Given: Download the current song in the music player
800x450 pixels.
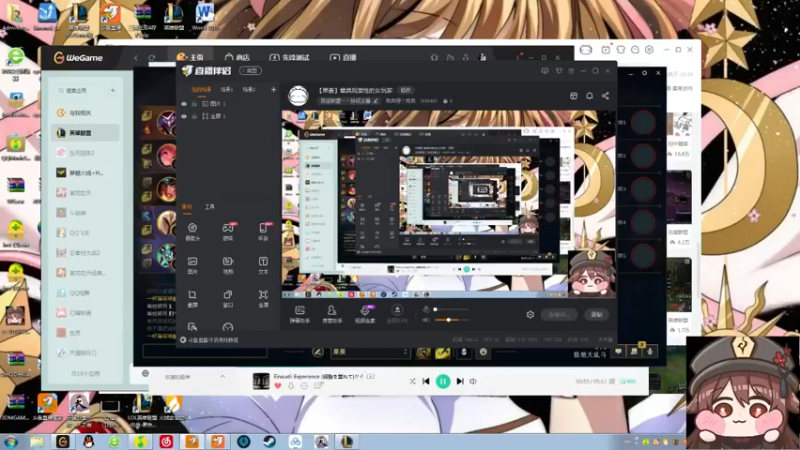Looking at the screenshot, I should (x=291, y=386).
